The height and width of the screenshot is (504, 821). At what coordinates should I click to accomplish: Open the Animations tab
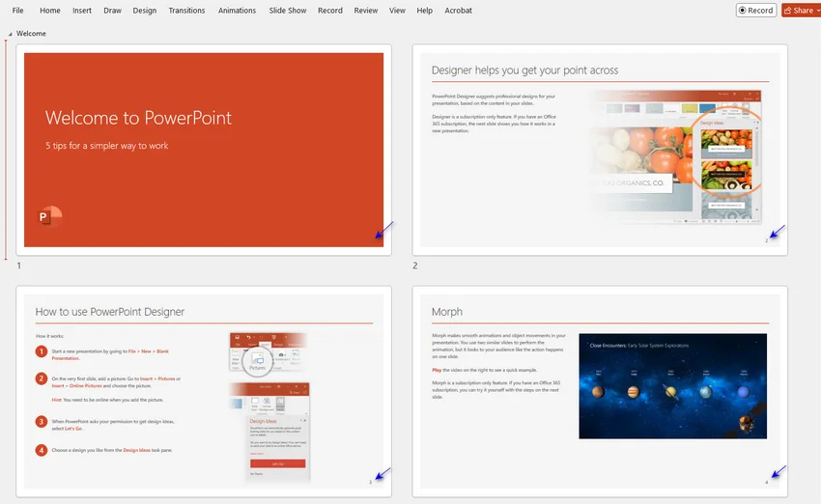click(237, 11)
